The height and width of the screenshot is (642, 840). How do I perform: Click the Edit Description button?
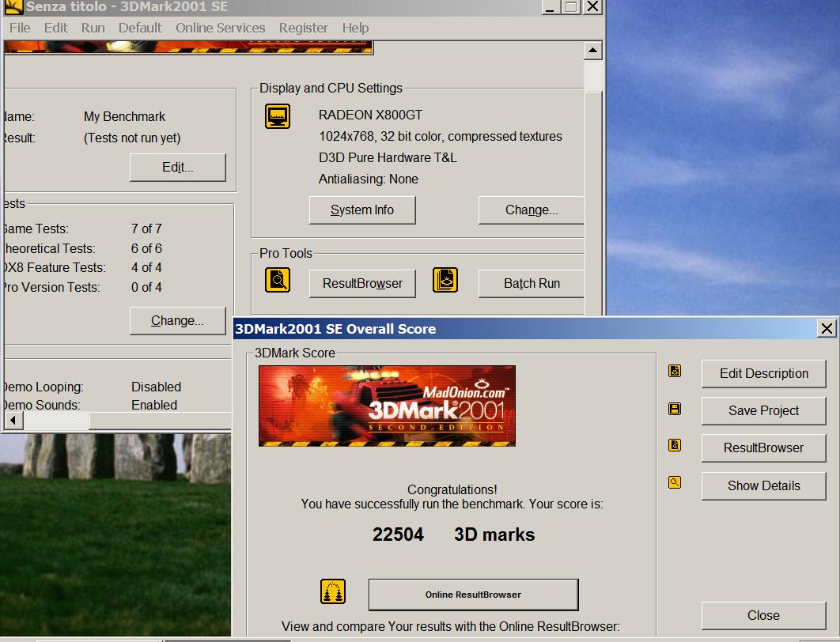(764, 374)
